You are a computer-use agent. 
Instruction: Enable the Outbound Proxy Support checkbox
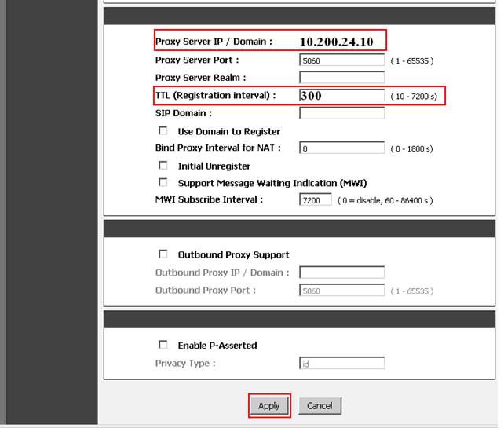click(x=163, y=254)
